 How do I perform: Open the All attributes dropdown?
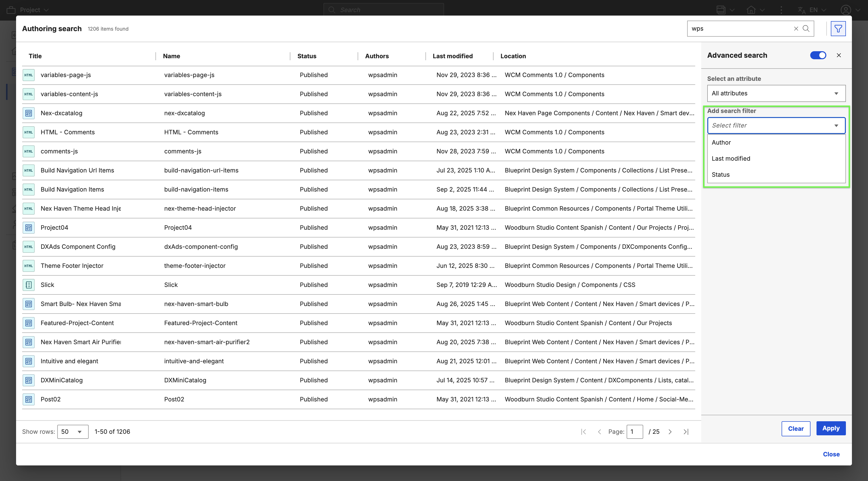[776, 93]
